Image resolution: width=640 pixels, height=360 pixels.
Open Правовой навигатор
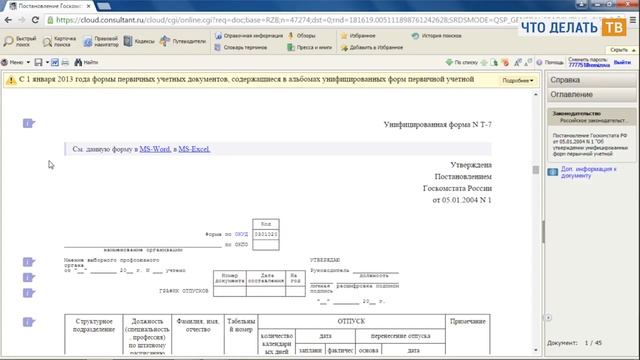[x=101, y=41]
